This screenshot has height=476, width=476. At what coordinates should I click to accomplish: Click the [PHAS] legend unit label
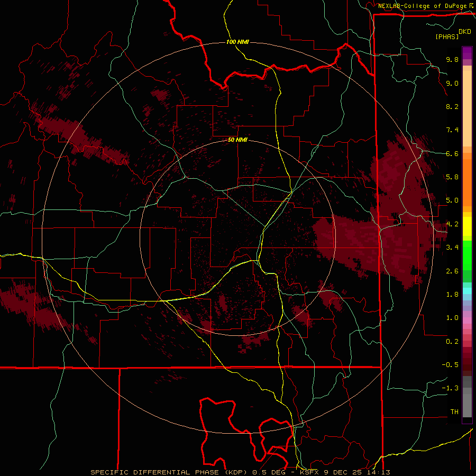pyautogui.click(x=447, y=36)
